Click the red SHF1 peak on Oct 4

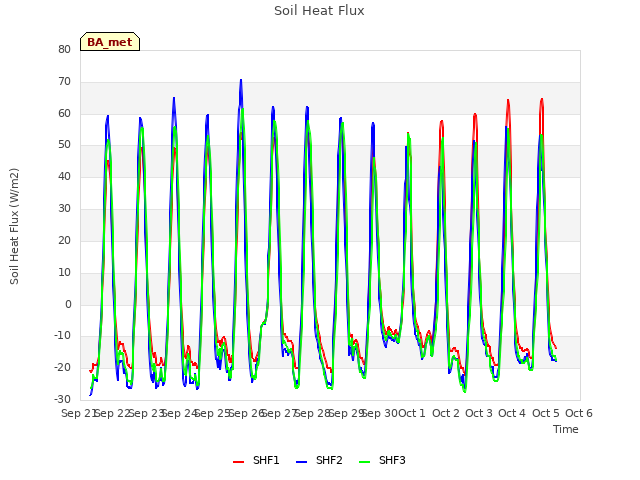coord(508,100)
